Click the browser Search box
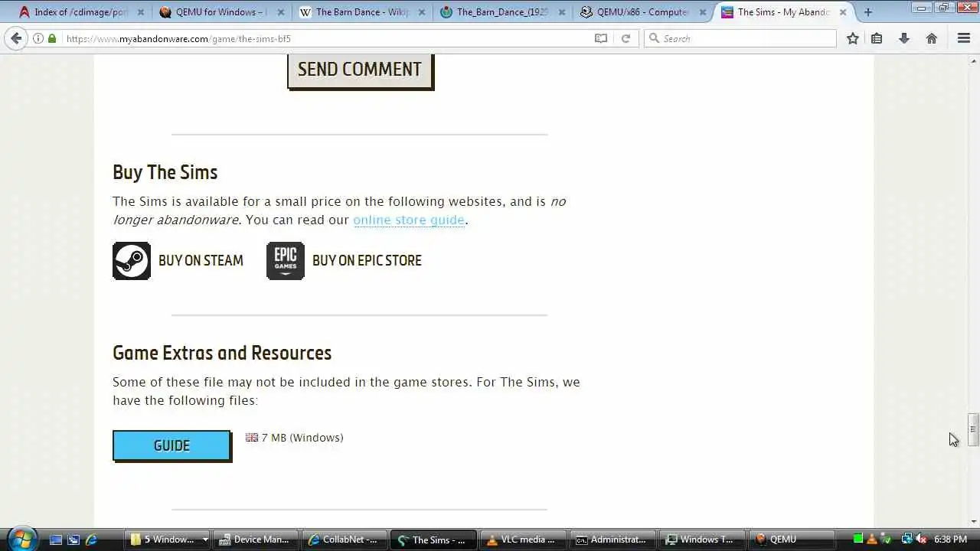Image resolution: width=980 pixels, height=551 pixels. point(740,38)
